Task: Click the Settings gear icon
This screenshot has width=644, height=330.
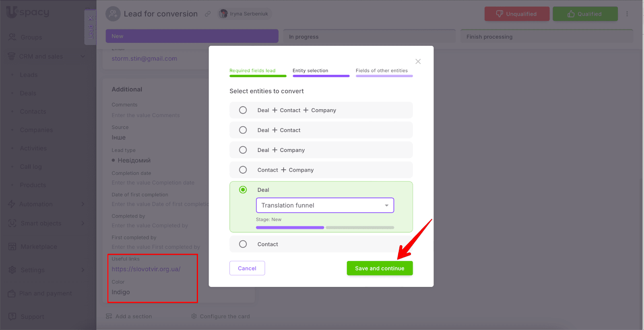Action: 12,270
